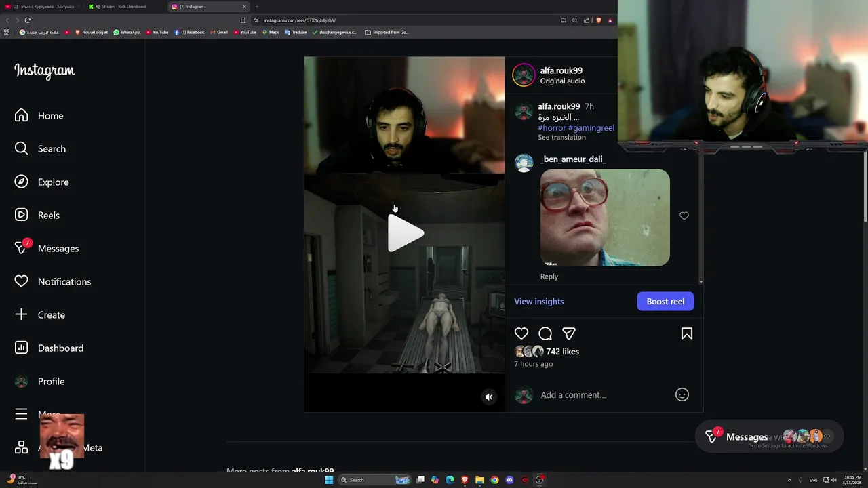Click the Instagram logo
The image size is (868, 488).
pyautogui.click(x=45, y=71)
